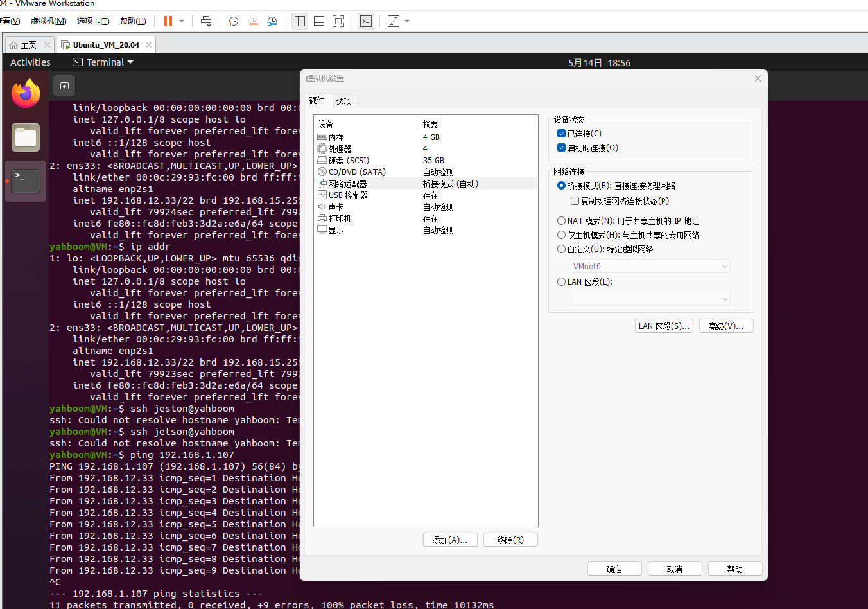Toggle the library sidebar view icon

[x=300, y=21]
